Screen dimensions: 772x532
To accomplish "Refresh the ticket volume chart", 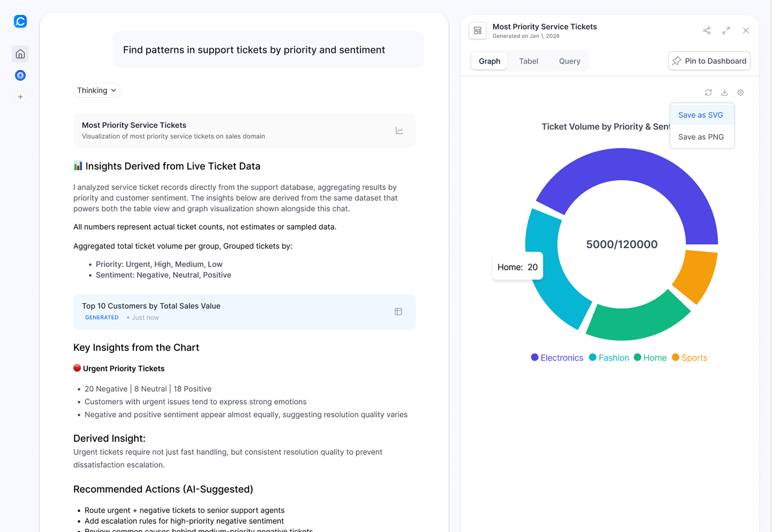I will click(x=708, y=92).
